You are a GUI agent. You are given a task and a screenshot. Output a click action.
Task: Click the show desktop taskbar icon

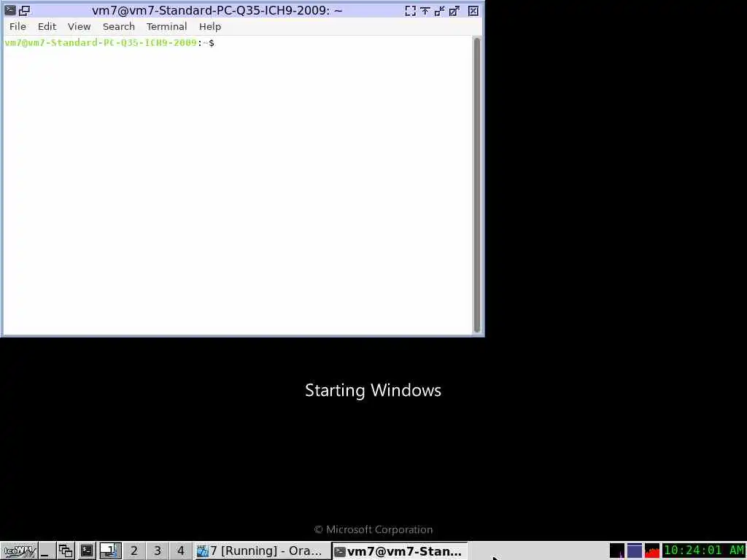[x=47, y=551]
